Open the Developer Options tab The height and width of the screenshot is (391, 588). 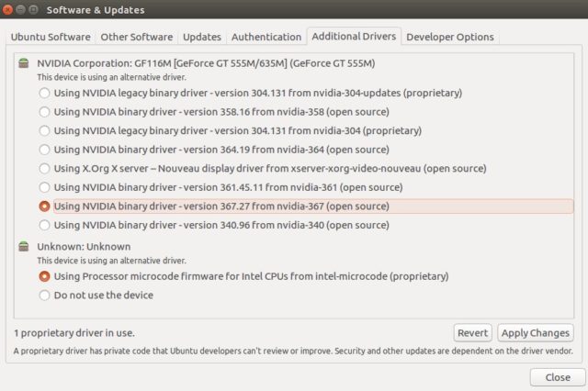[x=450, y=37]
